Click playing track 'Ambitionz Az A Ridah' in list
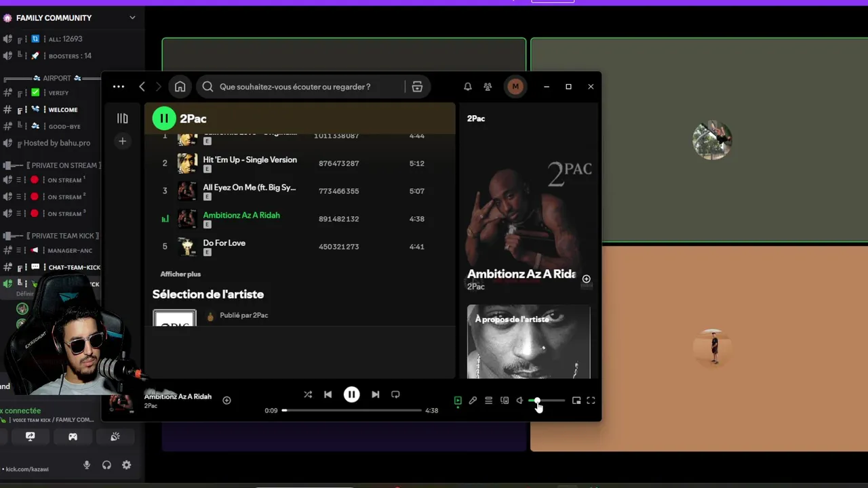The image size is (868, 488). pos(241,216)
